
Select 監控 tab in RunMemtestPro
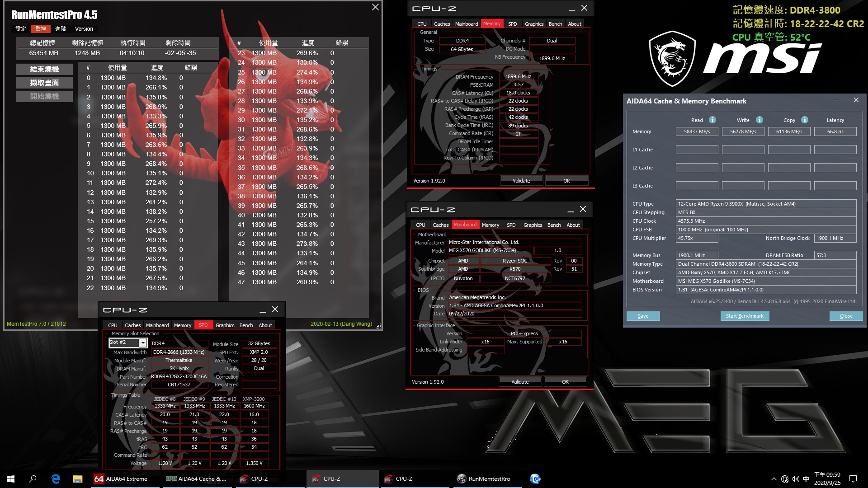point(41,29)
